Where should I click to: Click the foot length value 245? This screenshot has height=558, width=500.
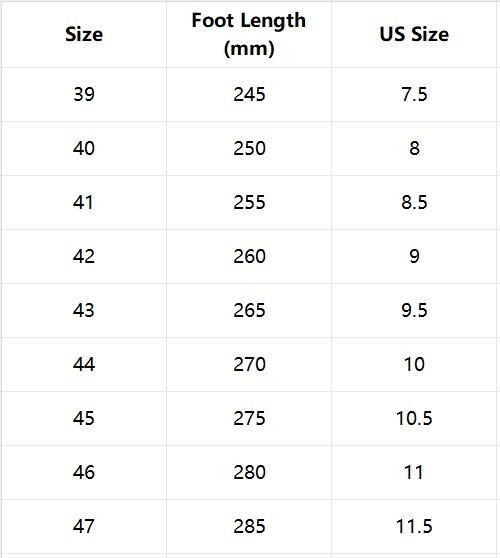click(x=249, y=94)
